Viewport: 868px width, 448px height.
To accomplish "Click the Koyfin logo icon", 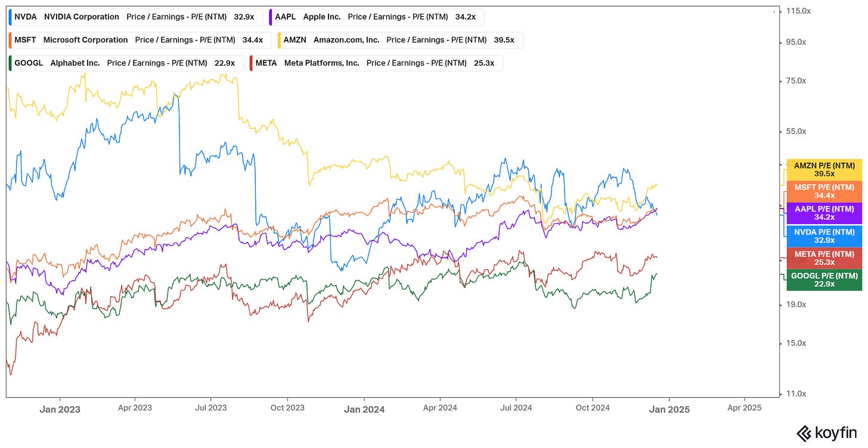I will click(x=804, y=433).
